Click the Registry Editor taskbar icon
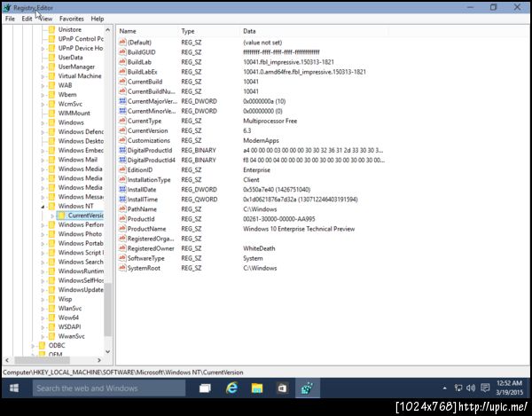This screenshot has height=416, width=532. [x=307, y=388]
